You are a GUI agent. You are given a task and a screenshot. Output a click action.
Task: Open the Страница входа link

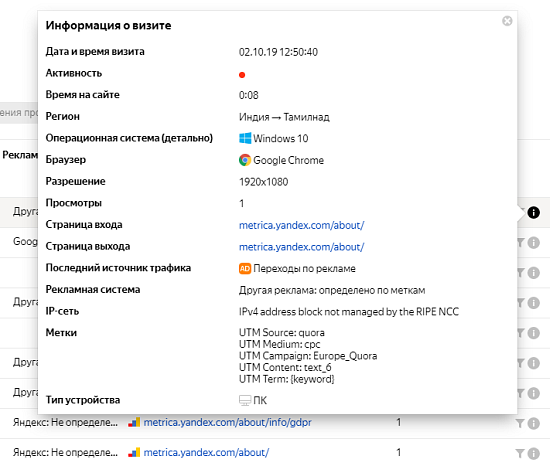(301, 225)
